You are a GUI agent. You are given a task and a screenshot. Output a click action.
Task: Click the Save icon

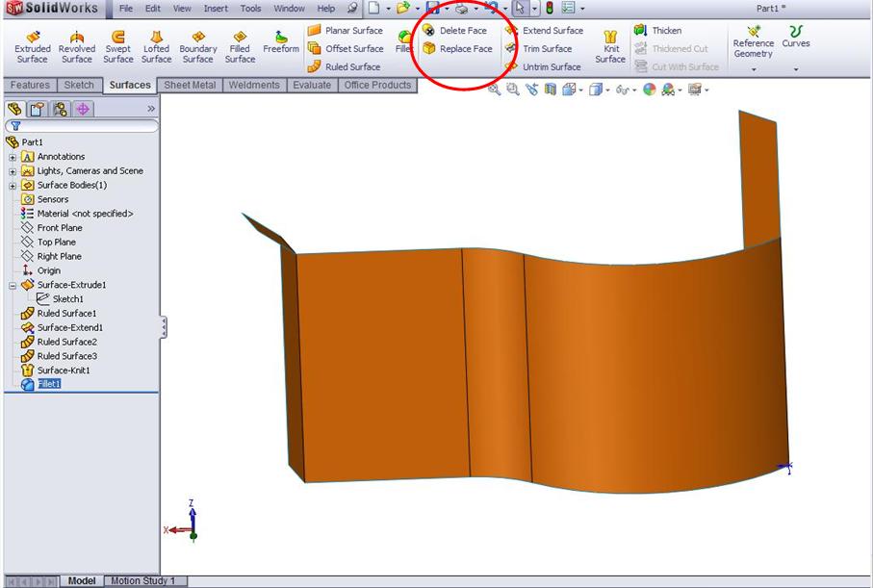coord(432,8)
